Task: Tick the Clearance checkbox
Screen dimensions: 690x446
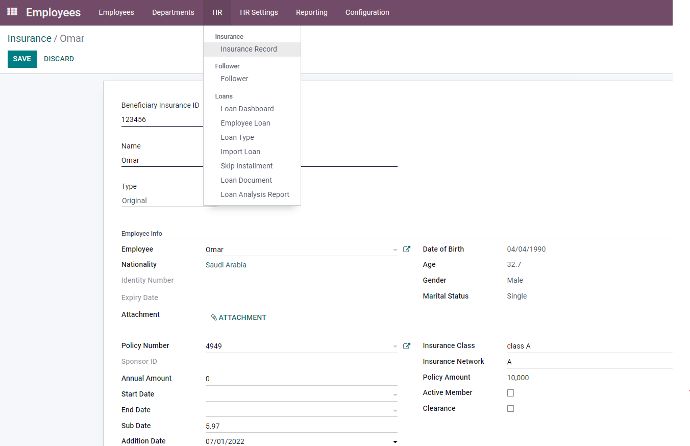Action: point(511,409)
